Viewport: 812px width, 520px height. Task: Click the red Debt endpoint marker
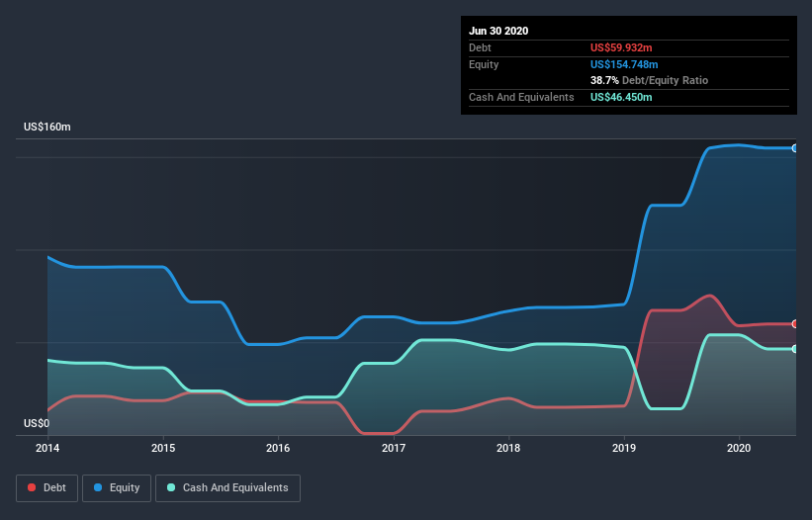click(795, 324)
